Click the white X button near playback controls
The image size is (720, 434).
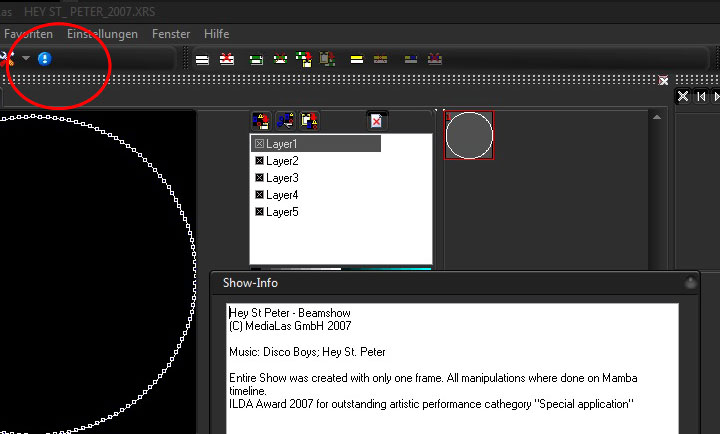683,96
